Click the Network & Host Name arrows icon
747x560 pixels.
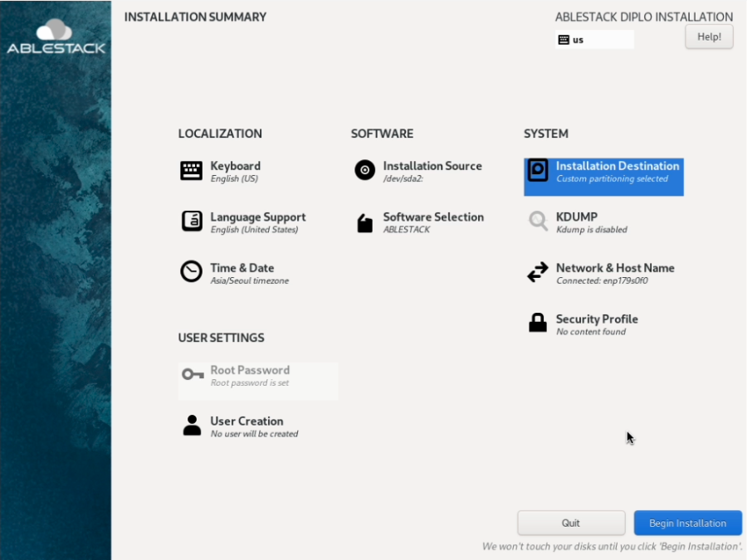[538, 272]
